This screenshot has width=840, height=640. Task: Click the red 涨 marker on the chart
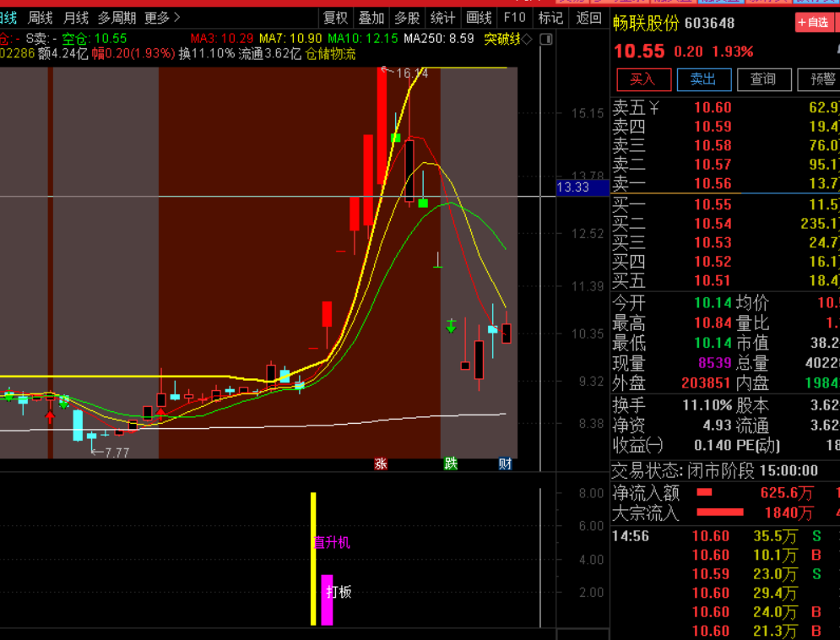[381, 464]
